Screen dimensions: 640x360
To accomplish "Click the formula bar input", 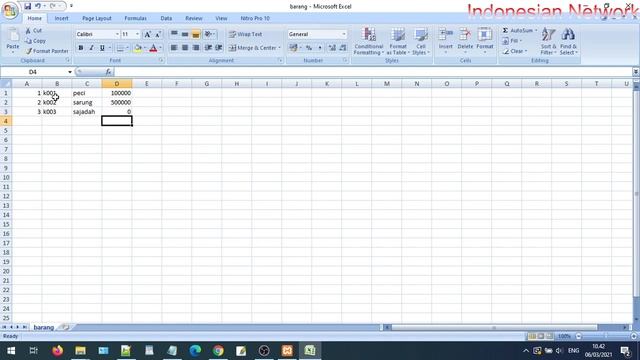I will (372, 72).
